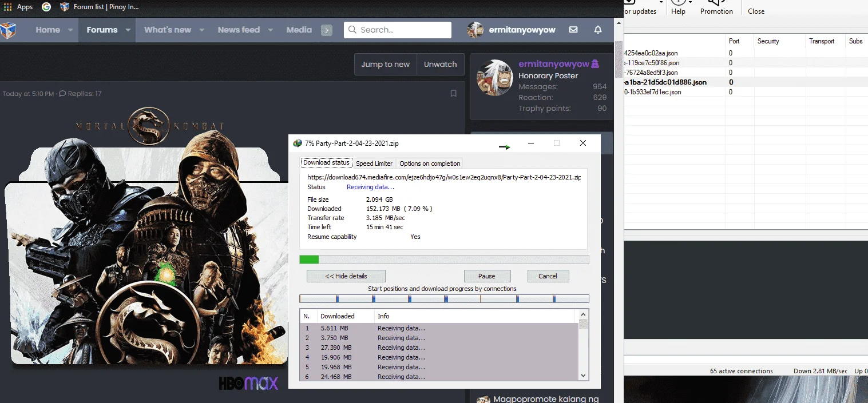The image size is (868, 403).
Task: Expand the Home dropdown arrow
Action: click(x=71, y=30)
